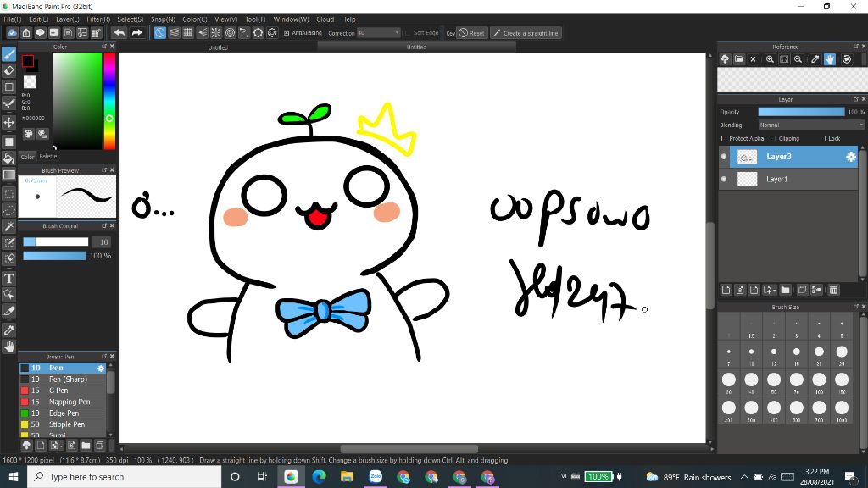This screenshot has width=868, height=488.
Task: Toggle the Clipping checkbox
Action: coord(773,138)
